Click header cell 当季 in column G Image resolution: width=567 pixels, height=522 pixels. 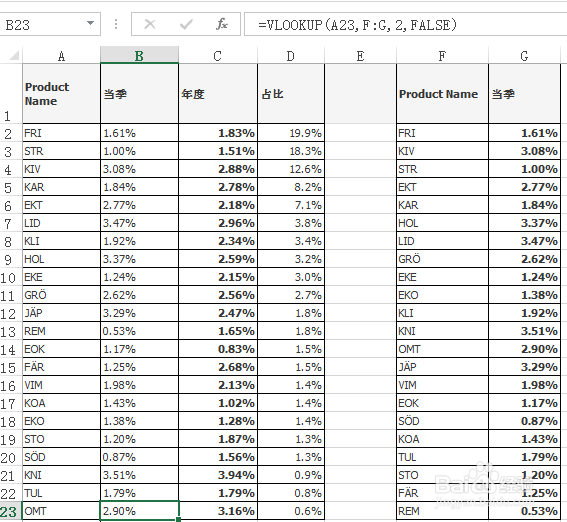pyautogui.click(x=524, y=94)
